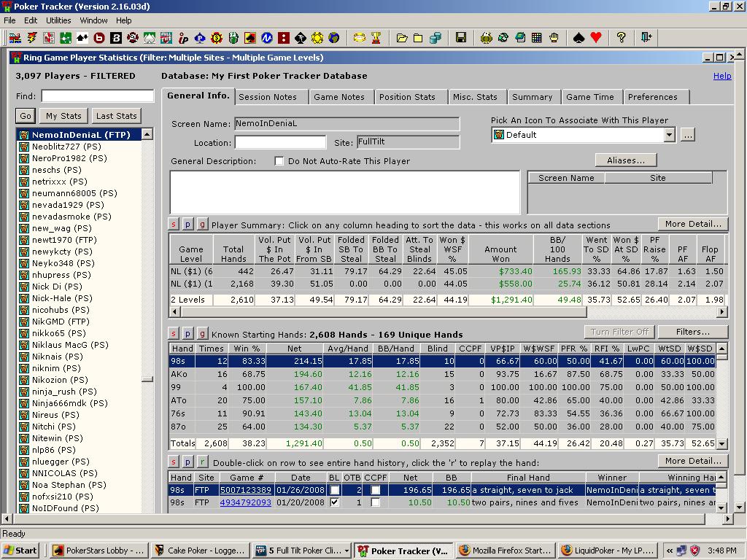This screenshot has width=747, height=560.
Task: Click the open folder toolbar icon
Action: tap(402, 38)
